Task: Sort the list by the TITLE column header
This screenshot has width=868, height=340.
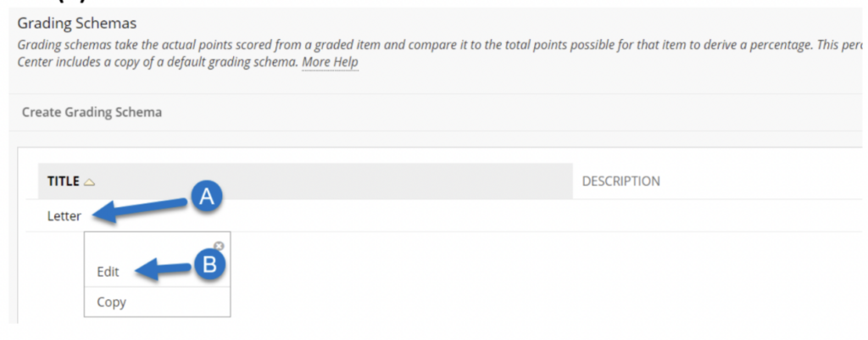Action: [x=63, y=181]
